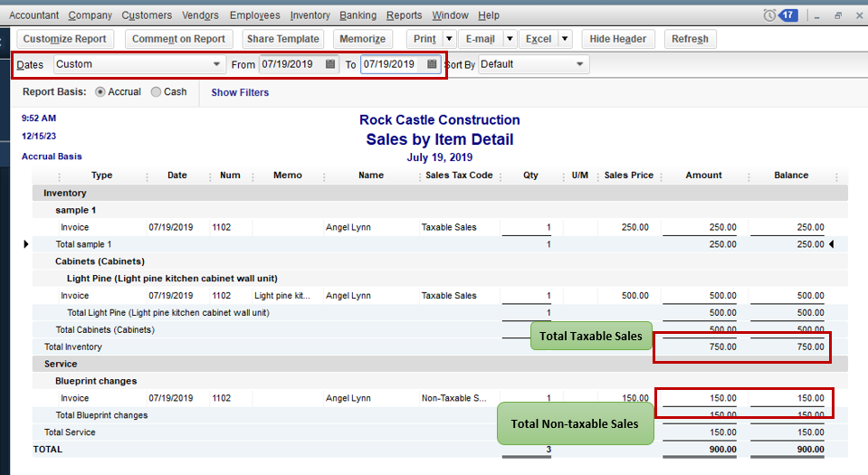Click the Amount column header
This screenshot has width=868, height=475.
(x=703, y=175)
